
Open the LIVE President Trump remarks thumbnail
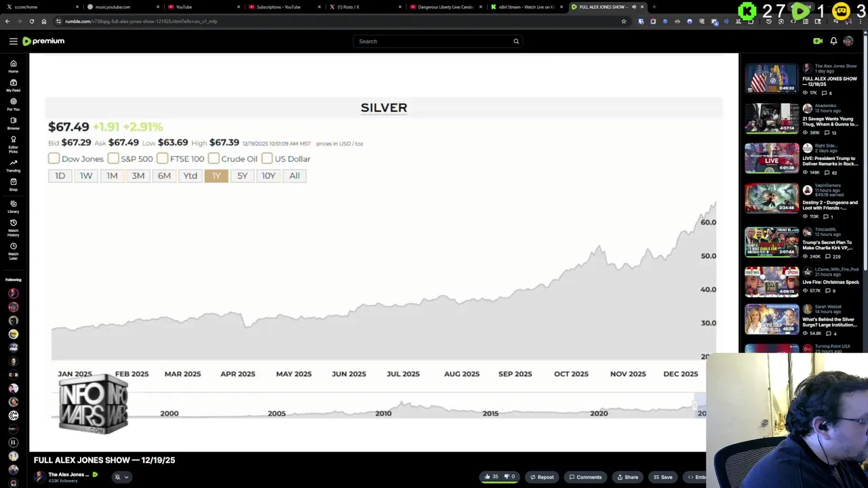pyautogui.click(x=772, y=158)
